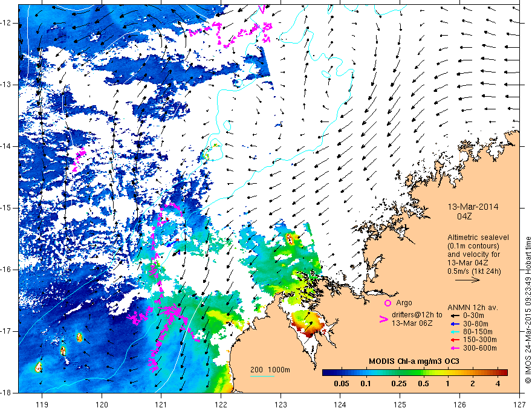Image resolution: width=532 pixels, height=411 pixels.
Task: Click the magenta drifters V marker in legend
Action: pos(383,319)
